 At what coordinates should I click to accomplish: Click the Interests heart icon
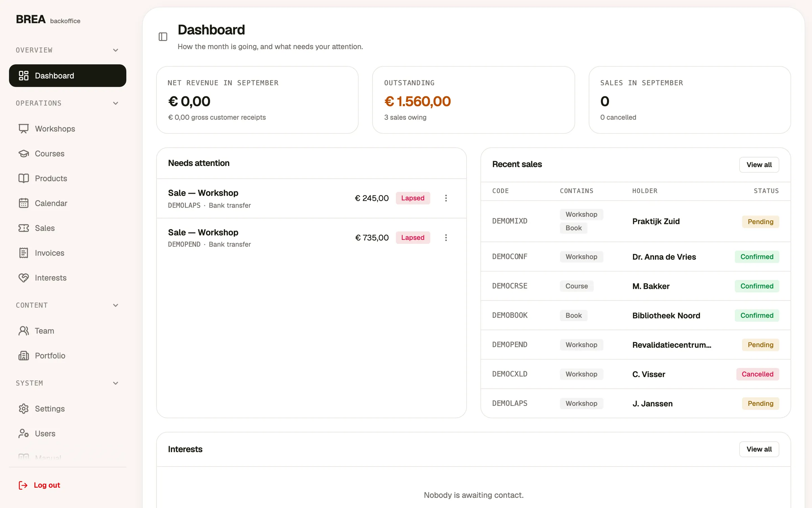coord(23,278)
